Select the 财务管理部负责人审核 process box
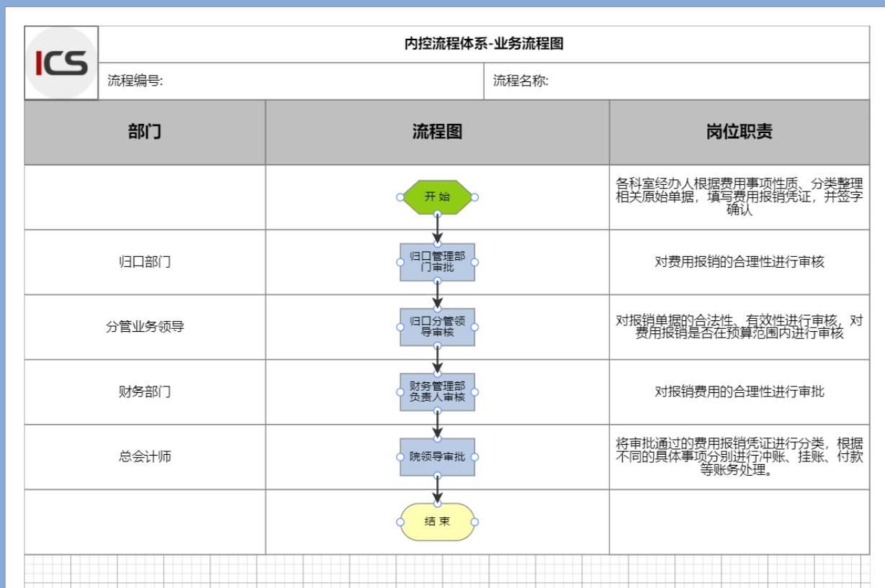This screenshot has height=588, width=885. 437,392
